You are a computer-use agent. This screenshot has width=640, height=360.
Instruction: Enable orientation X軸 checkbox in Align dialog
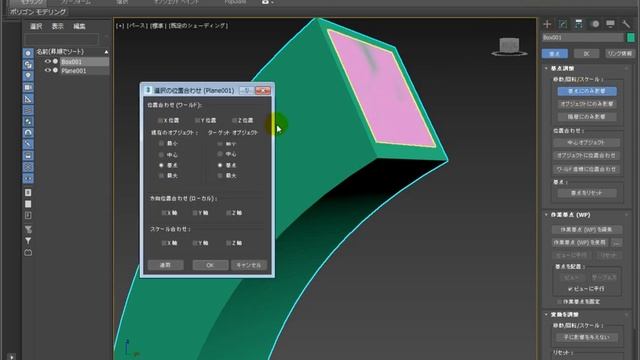click(x=164, y=213)
